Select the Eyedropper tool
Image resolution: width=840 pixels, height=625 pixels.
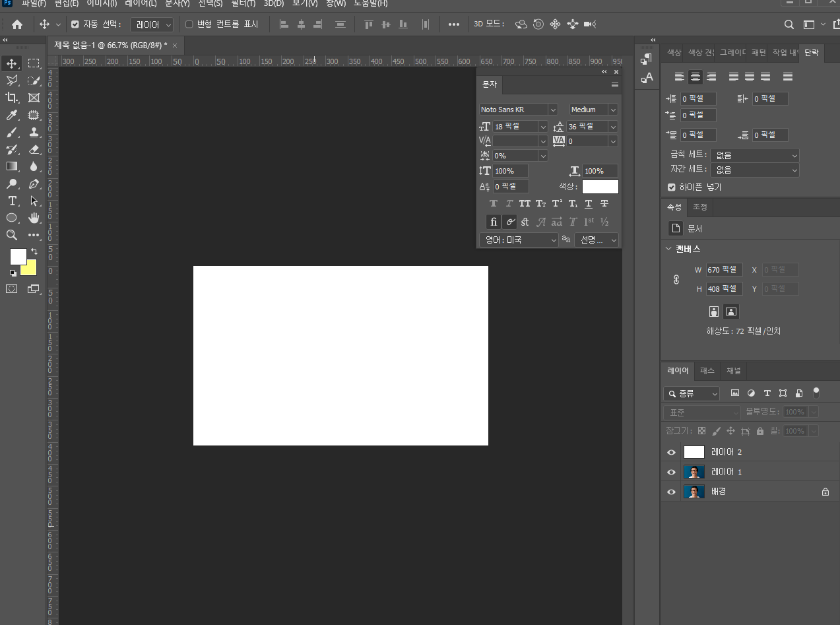click(12, 115)
